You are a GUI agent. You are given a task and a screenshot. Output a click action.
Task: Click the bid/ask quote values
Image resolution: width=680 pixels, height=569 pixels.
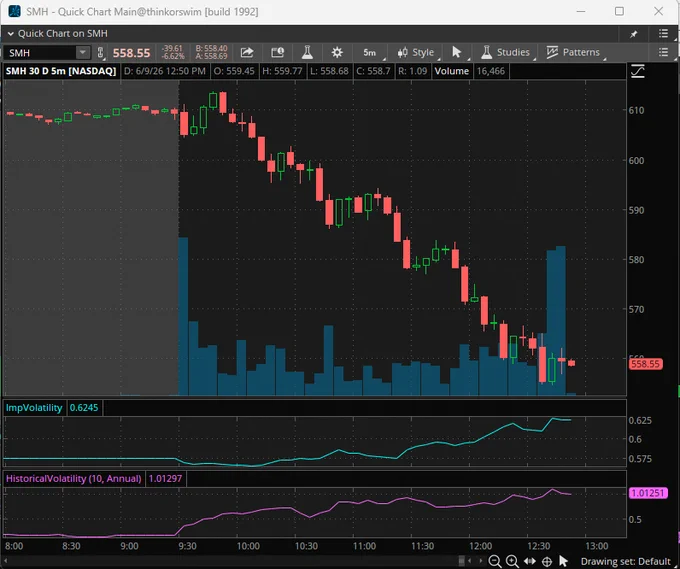211,52
